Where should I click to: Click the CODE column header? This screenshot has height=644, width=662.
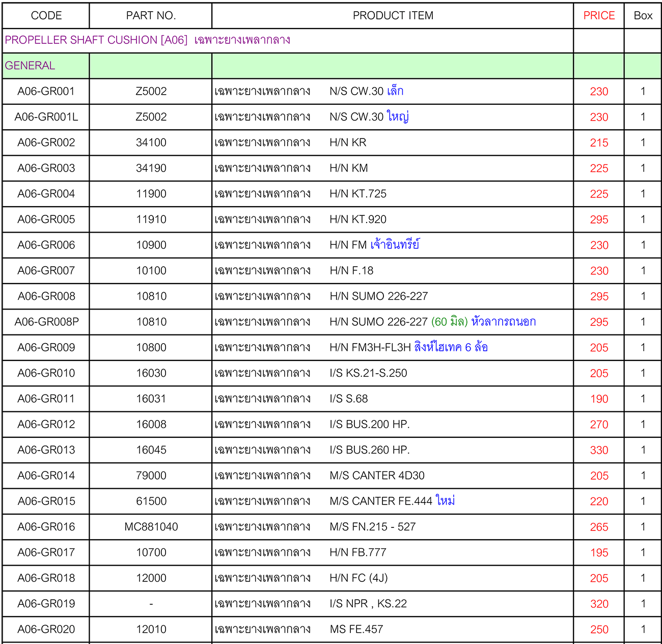(46, 16)
